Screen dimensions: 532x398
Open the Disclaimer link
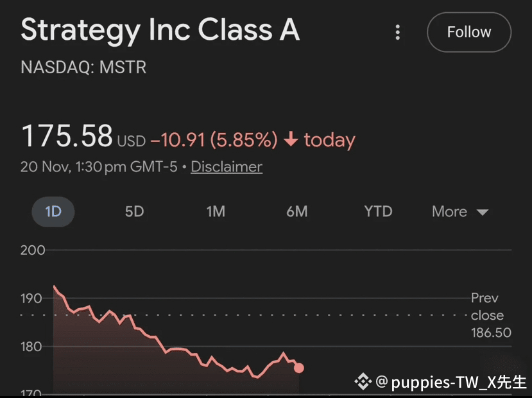click(x=227, y=167)
